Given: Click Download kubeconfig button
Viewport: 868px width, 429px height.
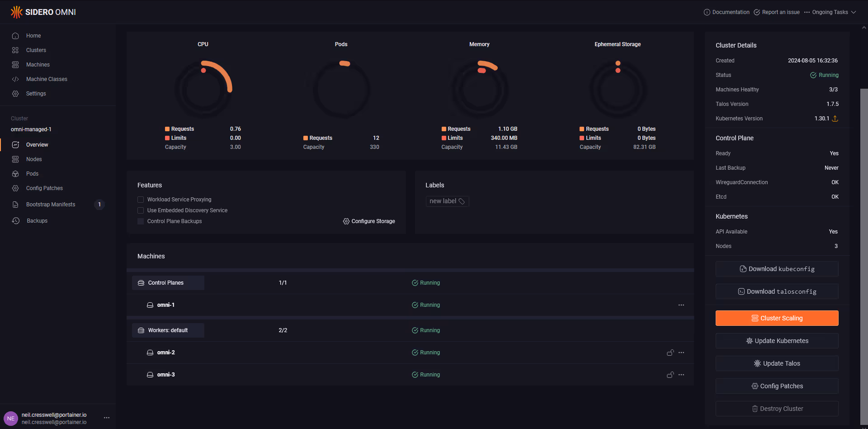Looking at the screenshot, I should pyautogui.click(x=777, y=269).
